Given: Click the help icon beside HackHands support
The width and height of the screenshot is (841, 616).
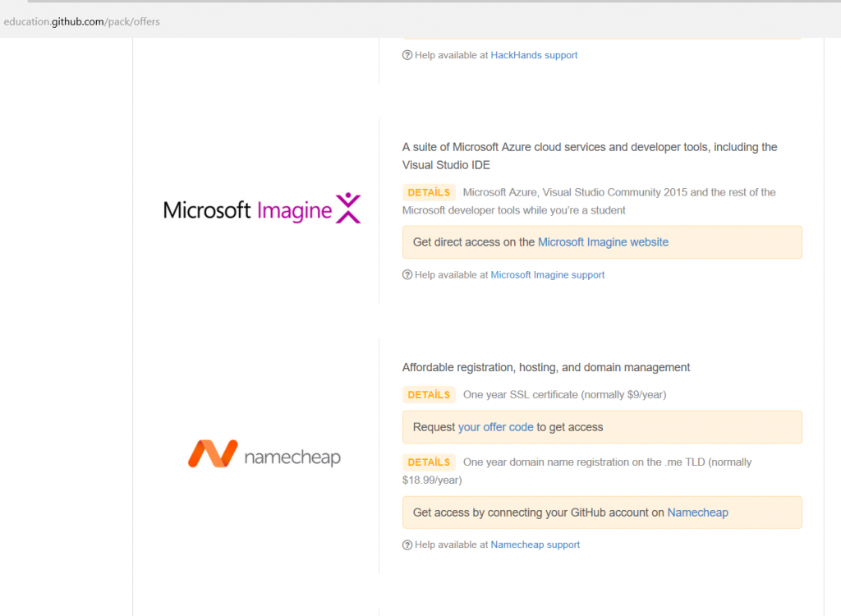Looking at the screenshot, I should point(407,55).
